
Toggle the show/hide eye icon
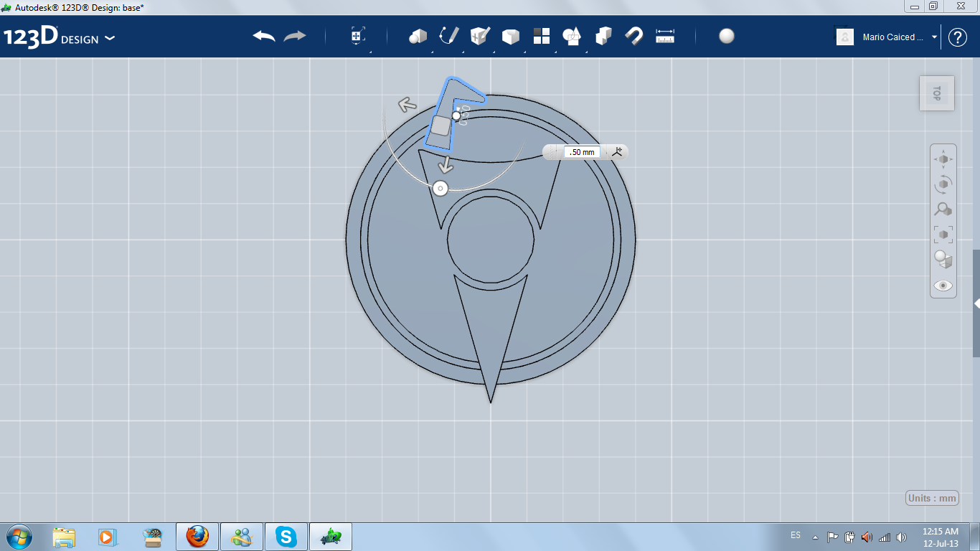point(943,286)
